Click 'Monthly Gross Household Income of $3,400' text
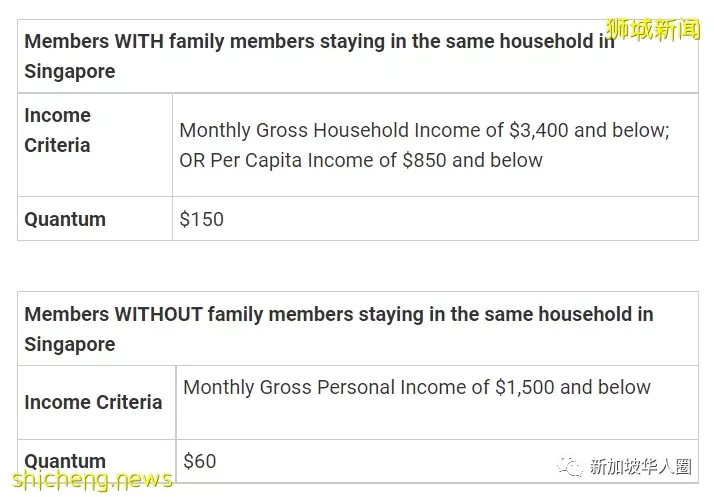 374,130
